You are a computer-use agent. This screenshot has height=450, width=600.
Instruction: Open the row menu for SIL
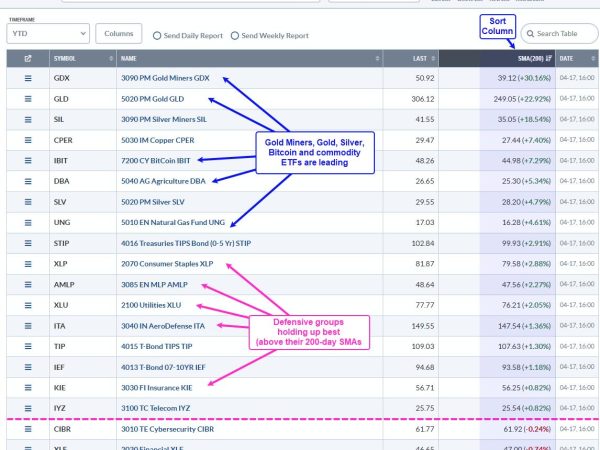coord(28,119)
